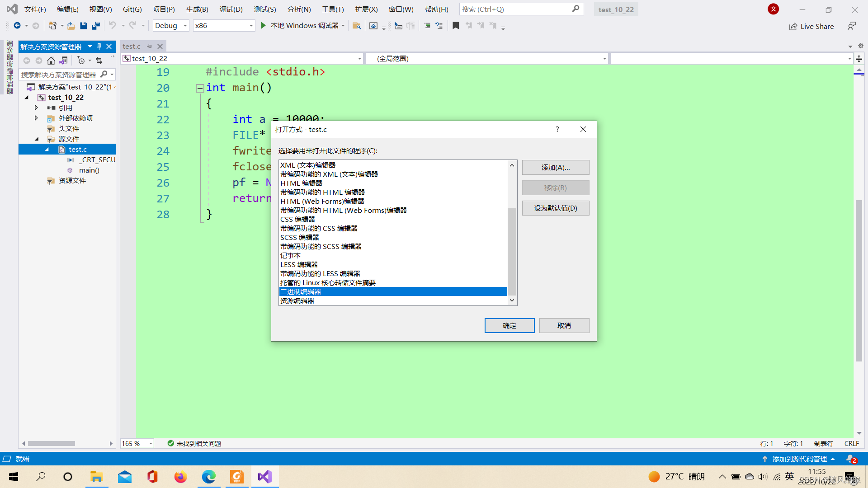This screenshot has width=868, height=488.
Task: Click the Solution Explorer search field
Action: (x=59, y=75)
